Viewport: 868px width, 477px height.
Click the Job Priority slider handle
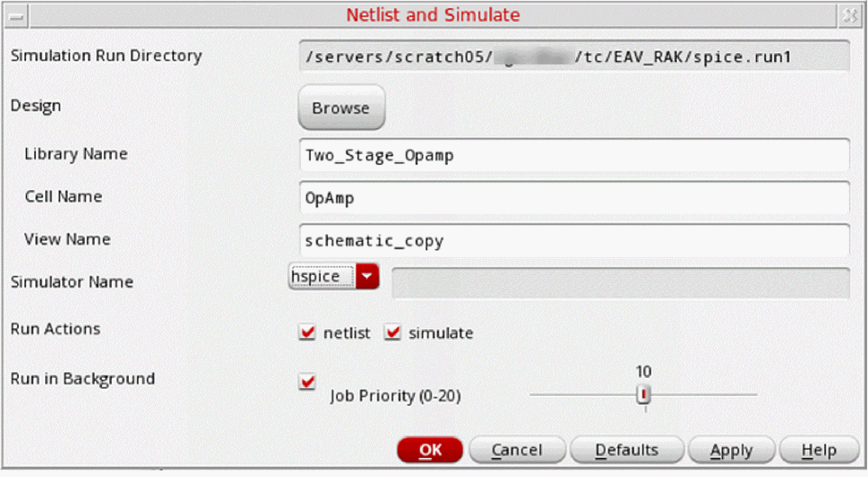tap(644, 394)
